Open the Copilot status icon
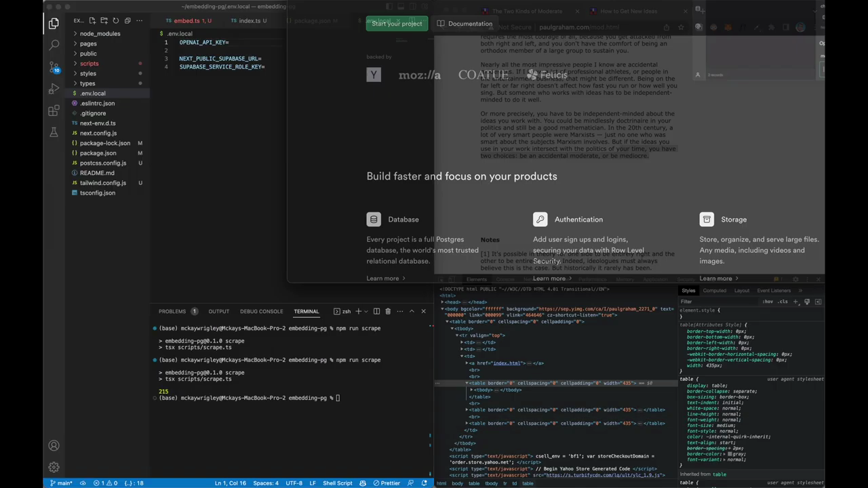868x488 pixels. click(x=363, y=483)
